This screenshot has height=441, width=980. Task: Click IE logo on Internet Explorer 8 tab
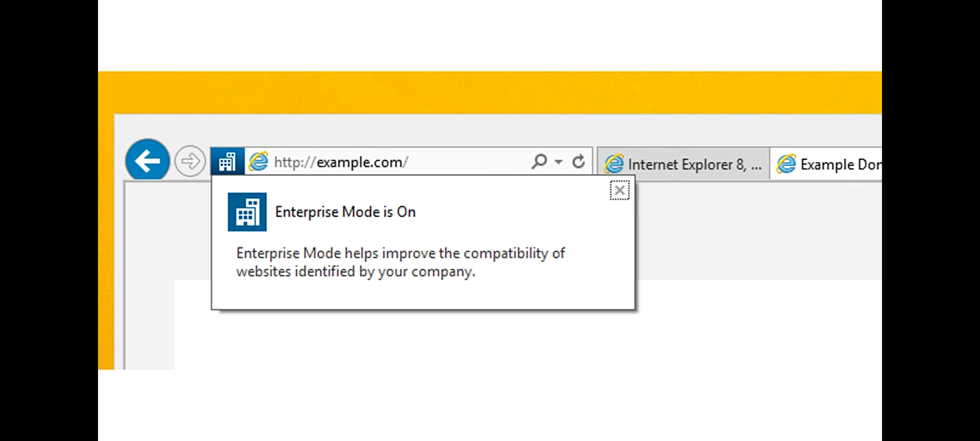tap(614, 164)
